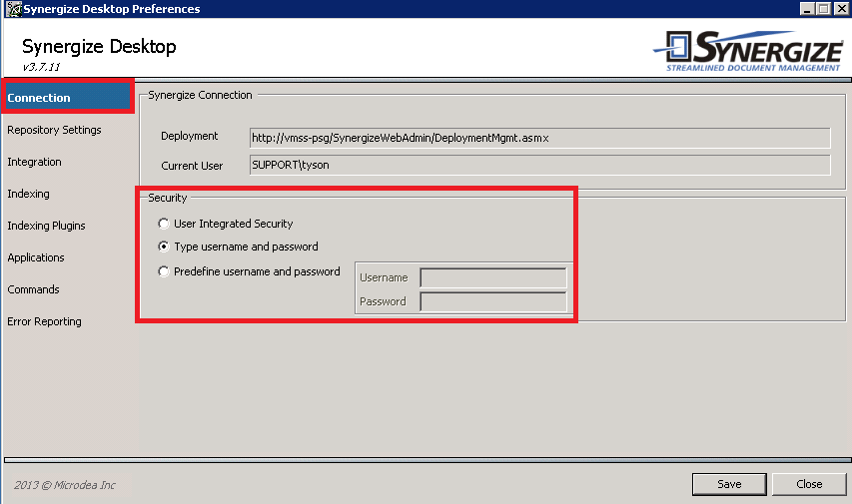The image size is (852, 504).
Task: Click the Current User field
Action: coord(539,165)
